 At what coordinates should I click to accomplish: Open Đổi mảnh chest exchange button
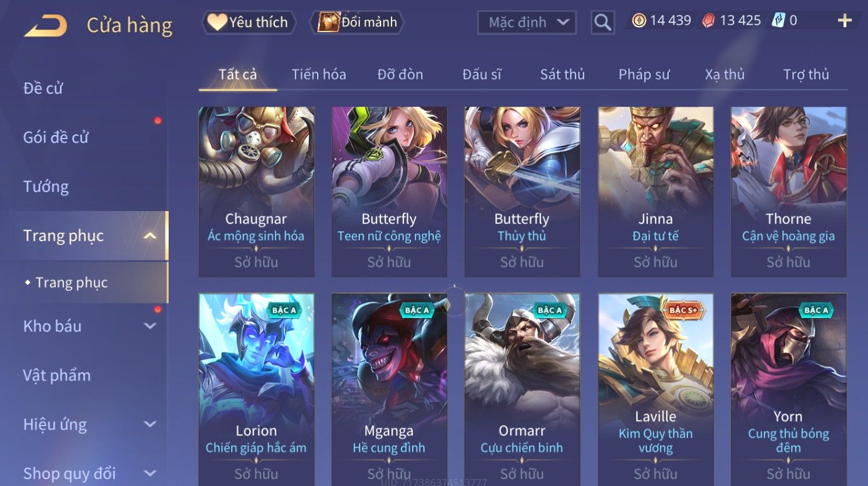coord(357,22)
